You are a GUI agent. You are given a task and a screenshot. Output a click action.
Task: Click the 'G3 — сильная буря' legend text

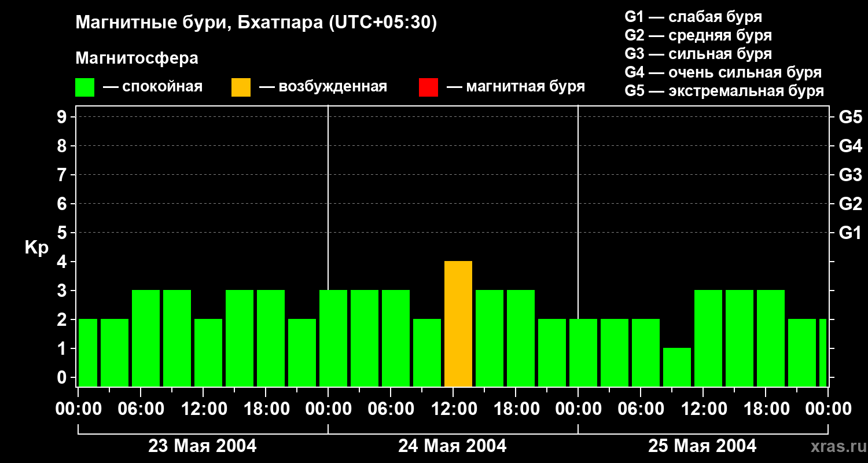coord(698,54)
